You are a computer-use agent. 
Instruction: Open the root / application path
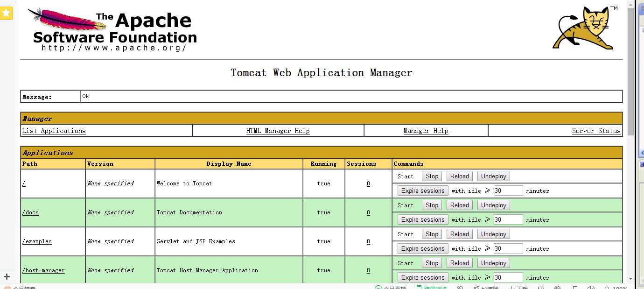point(24,183)
